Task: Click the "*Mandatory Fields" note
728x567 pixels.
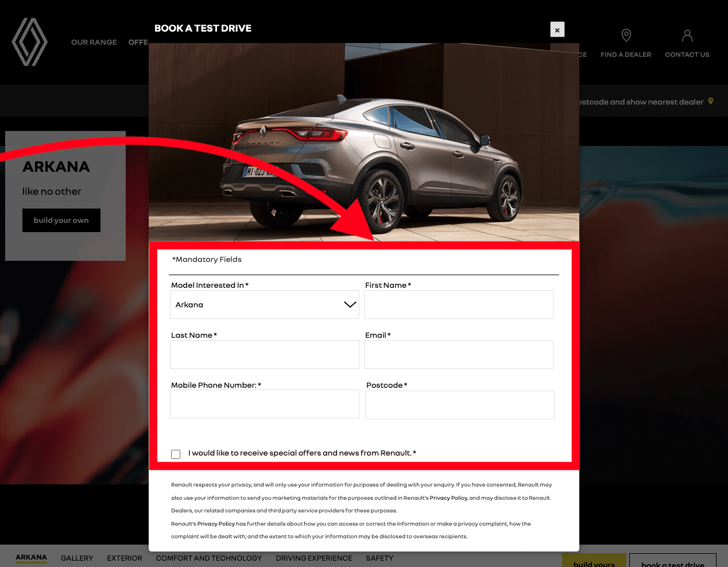Action: click(207, 260)
